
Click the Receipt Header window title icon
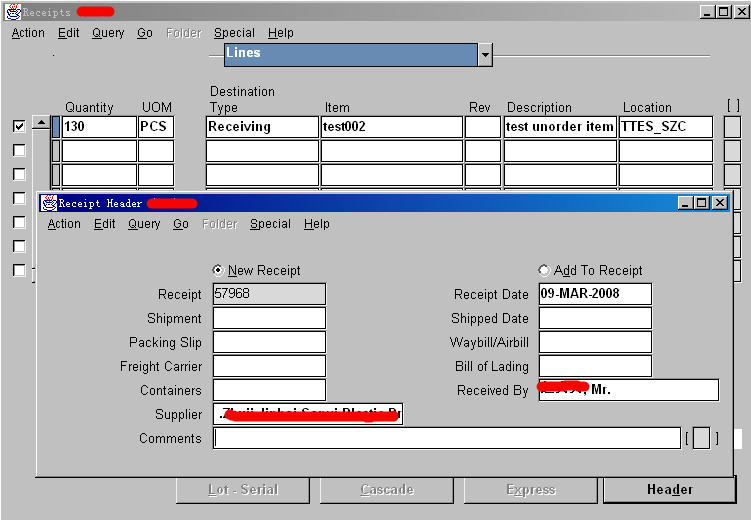pos(49,203)
